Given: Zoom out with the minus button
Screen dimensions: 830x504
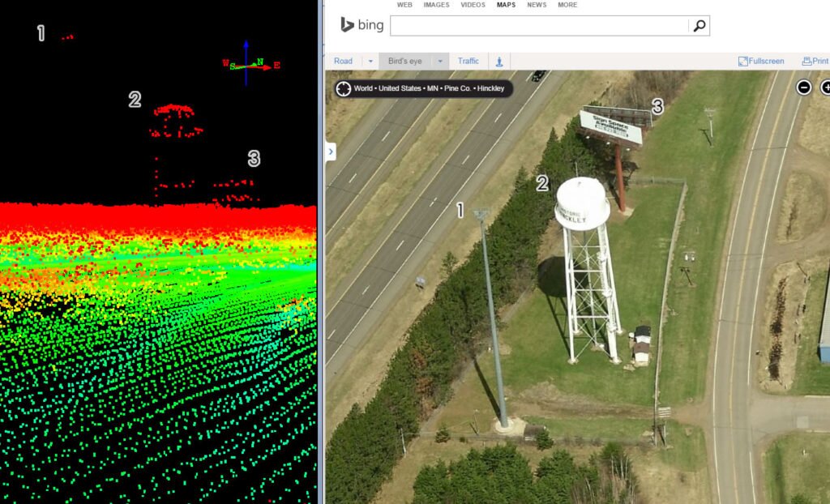Looking at the screenshot, I should [803, 88].
